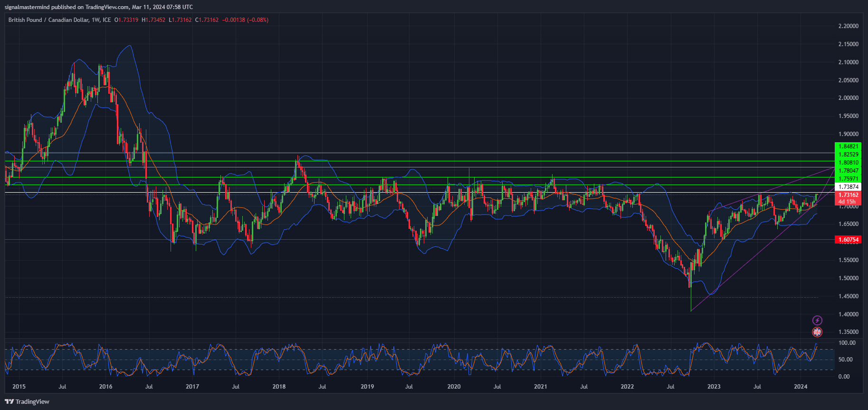Click the 2021 time axis label

pyautogui.click(x=541, y=387)
